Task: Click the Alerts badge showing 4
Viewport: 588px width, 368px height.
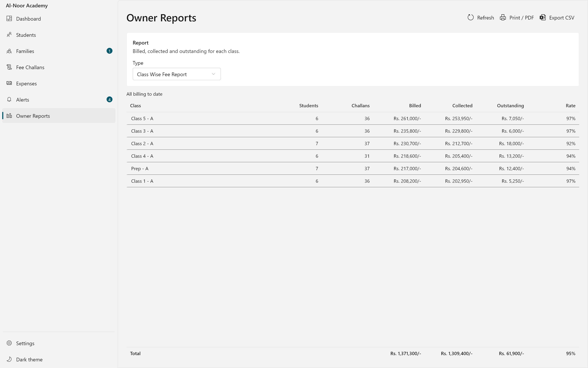Action: (x=109, y=100)
